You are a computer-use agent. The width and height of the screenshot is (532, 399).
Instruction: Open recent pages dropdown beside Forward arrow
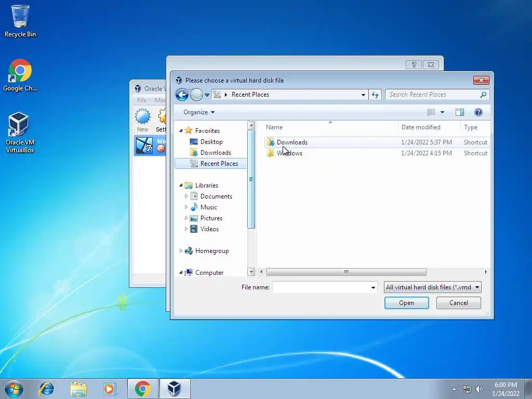click(x=207, y=95)
